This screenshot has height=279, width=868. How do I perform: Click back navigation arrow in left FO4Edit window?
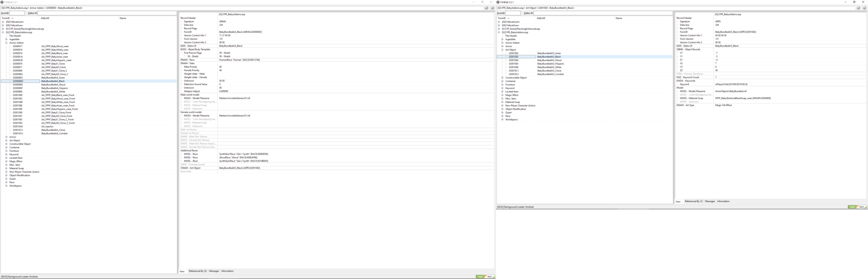coord(486,8)
